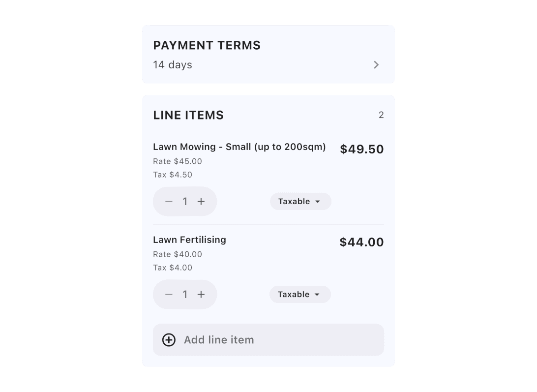Click the Add line item label
537x392 pixels.
click(x=219, y=340)
